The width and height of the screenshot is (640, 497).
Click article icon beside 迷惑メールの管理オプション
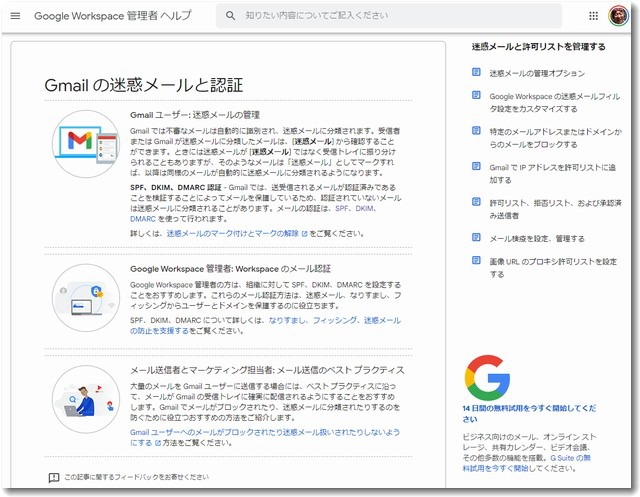(x=476, y=72)
